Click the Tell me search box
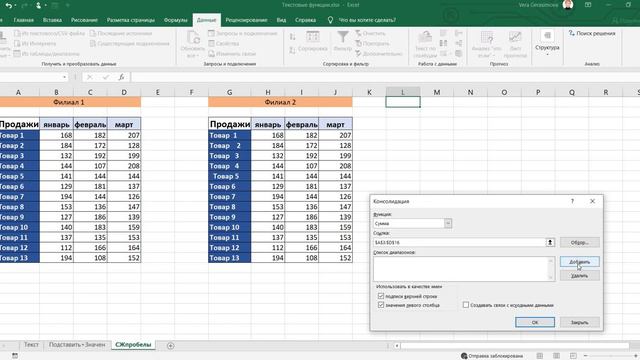Viewport: 640px width, 360px height. (x=367, y=20)
